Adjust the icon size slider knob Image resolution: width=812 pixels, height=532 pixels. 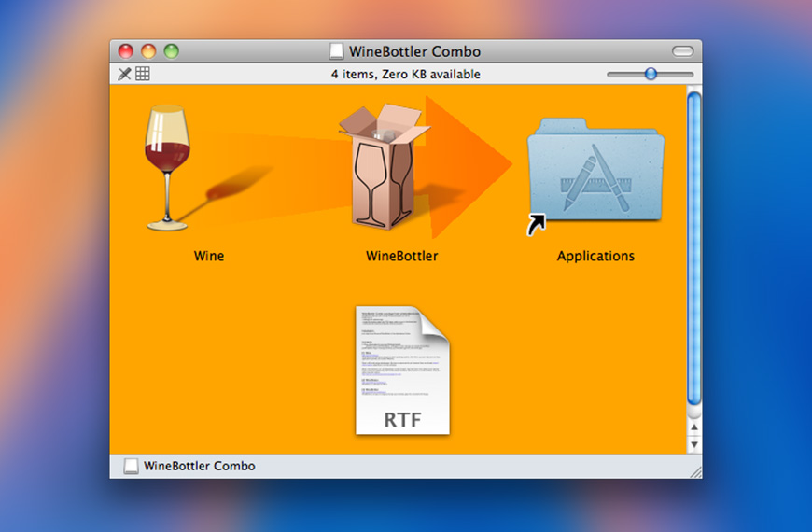click(x=651, y=74)
